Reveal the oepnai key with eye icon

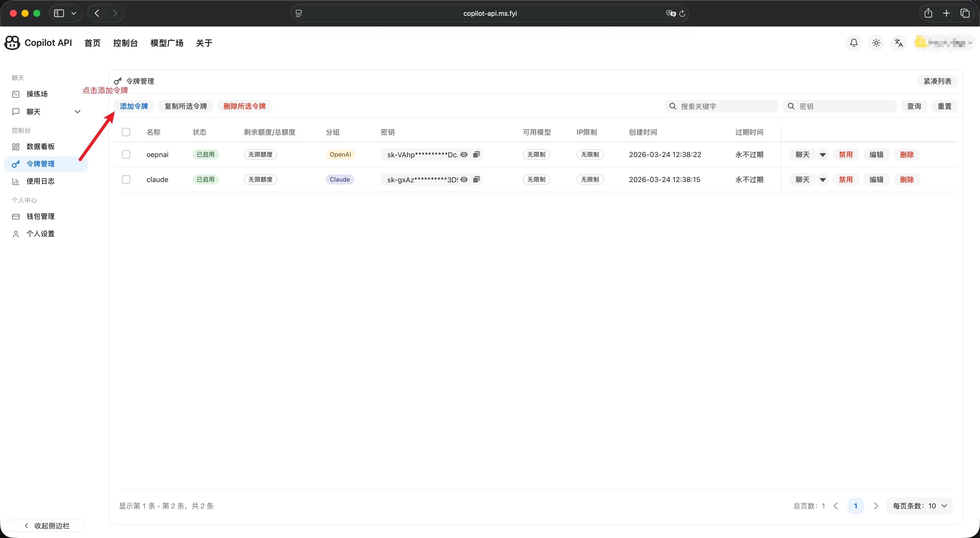(x=464, y=154)
